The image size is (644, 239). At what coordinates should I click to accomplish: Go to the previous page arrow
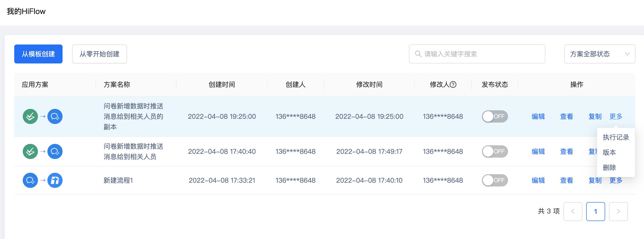coord(573,212)
